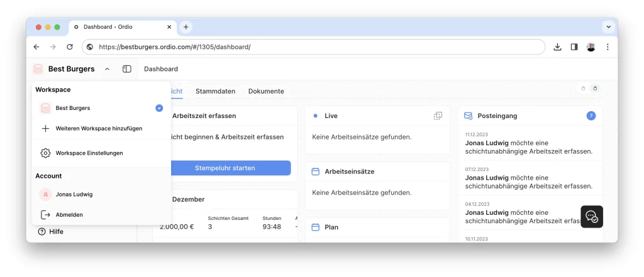The height and width of the screenshot is (277, 644).
Task: Toggle the sidebar collapse icon
Action: 127,69
